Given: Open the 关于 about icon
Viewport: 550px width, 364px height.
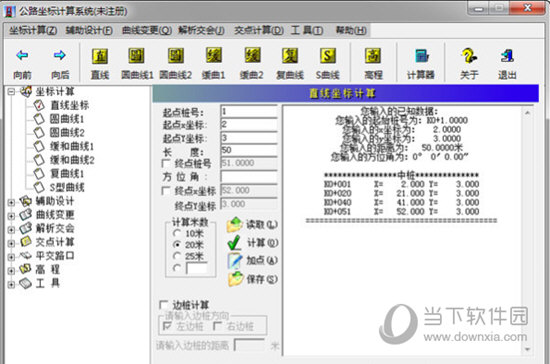Looking at the screenshot, I should pos(469,55).
